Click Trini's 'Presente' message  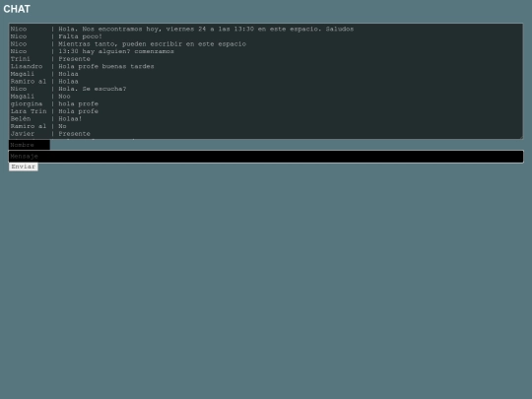pos(74,59)
